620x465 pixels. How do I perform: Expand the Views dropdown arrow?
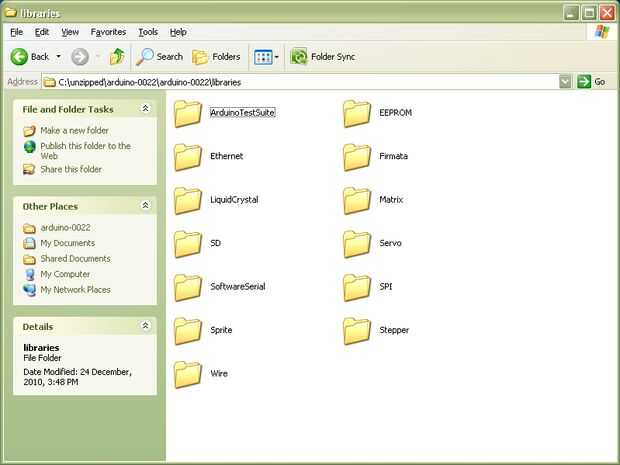[x=276, y=57]
